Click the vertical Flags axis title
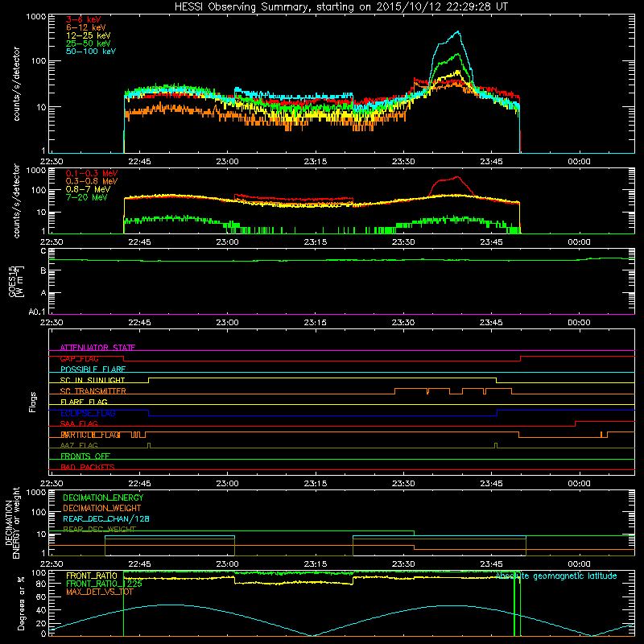The image size is (644, 644). (33, 402)
